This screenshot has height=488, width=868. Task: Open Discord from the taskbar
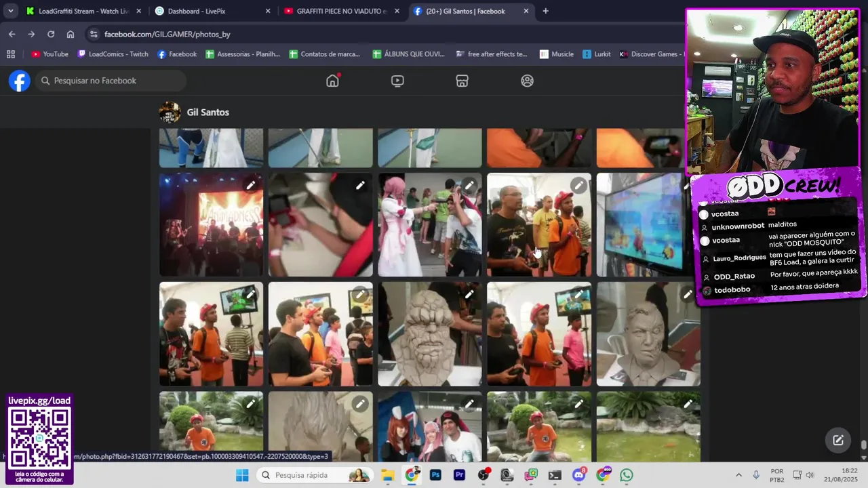[578, 475]
